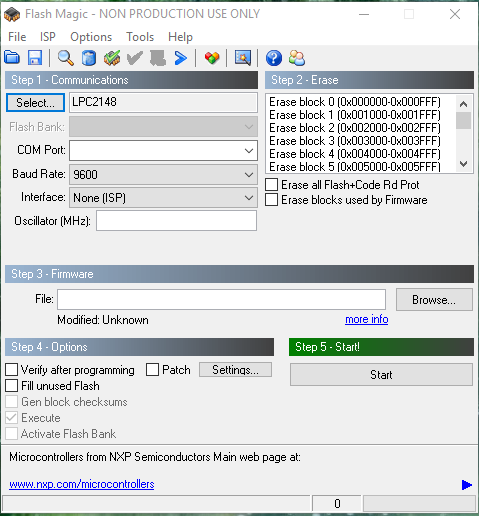
Task: Click the magnifying glass blank check icon
Action: (66, 58)
